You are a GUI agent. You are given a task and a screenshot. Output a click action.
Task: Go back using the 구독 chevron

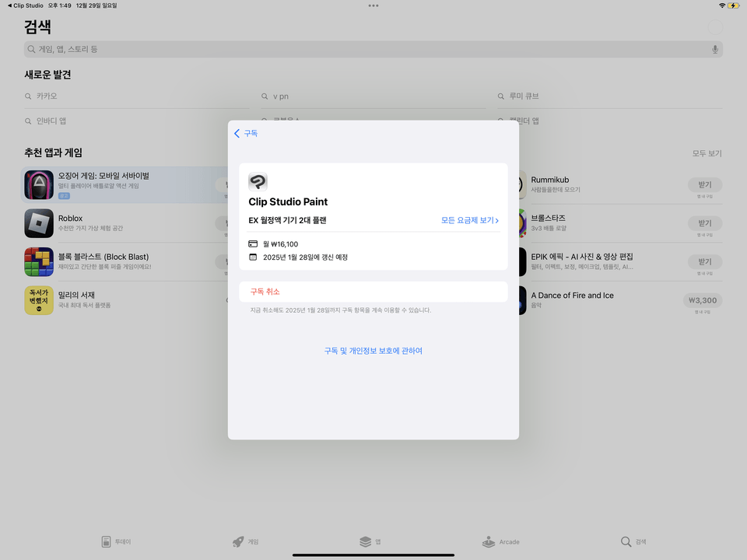point(245,133)
